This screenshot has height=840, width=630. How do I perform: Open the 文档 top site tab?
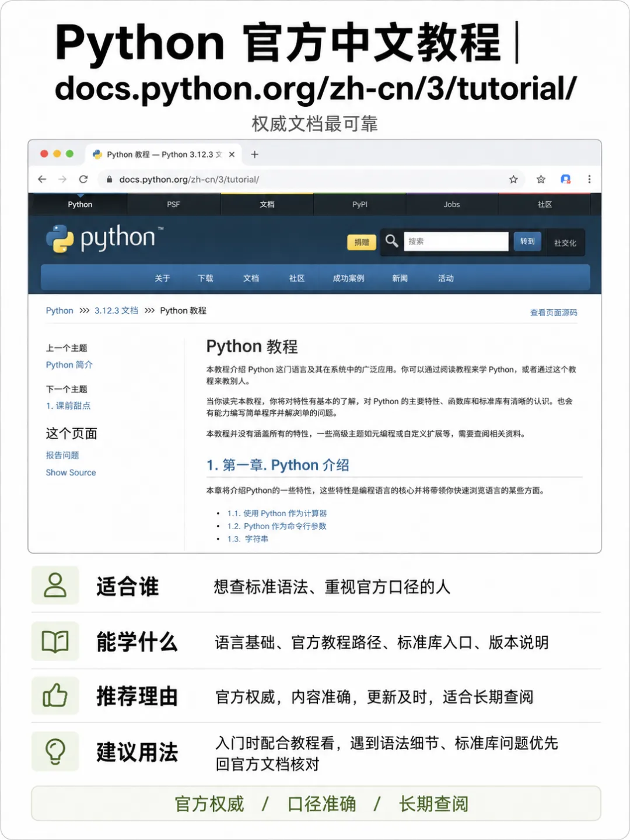pyautogui.click(x=267, y=205)
